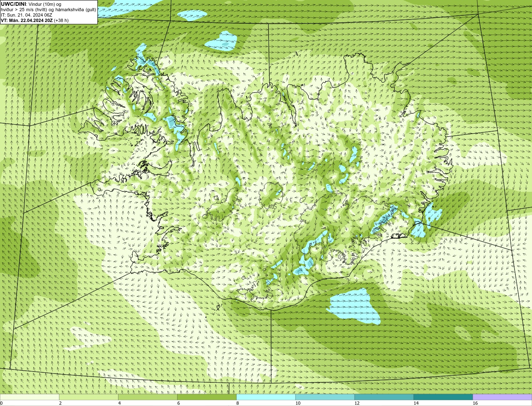The height and width of the screenshot is (406, 532).
Task: Click the legend tick label 8
Action: click(x=238, y=403)
